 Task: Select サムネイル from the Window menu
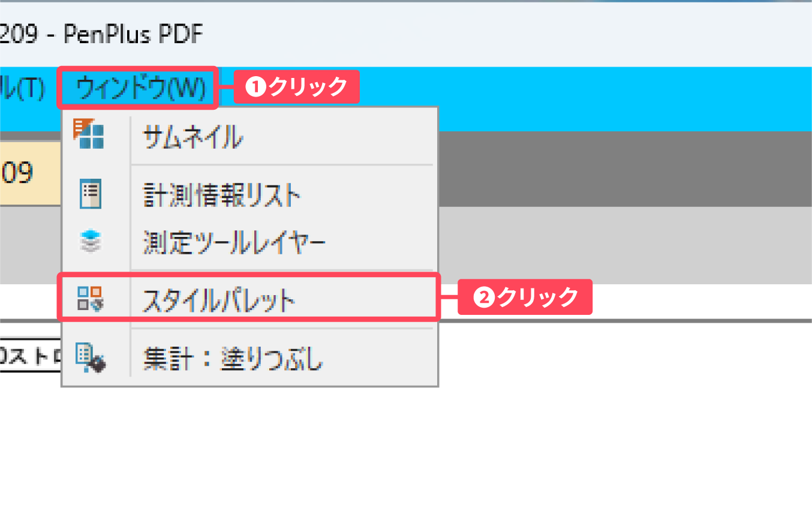click(x=193, y=139)
